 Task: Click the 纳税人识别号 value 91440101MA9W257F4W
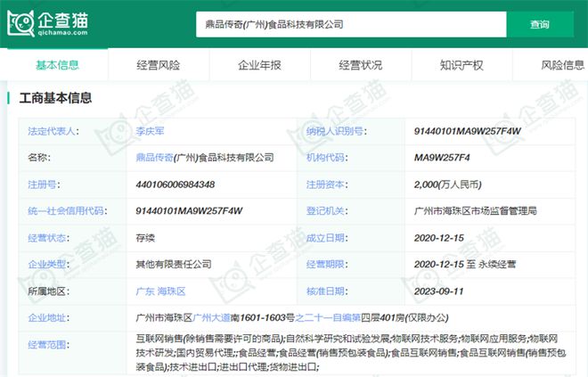tap(466, 130)
